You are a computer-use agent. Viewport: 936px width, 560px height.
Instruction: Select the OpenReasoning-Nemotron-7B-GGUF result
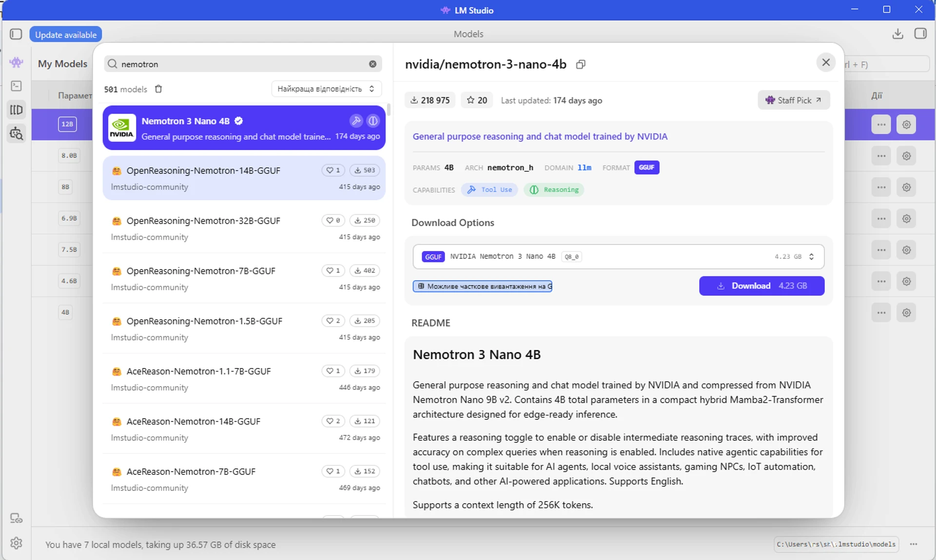(244, 278)
